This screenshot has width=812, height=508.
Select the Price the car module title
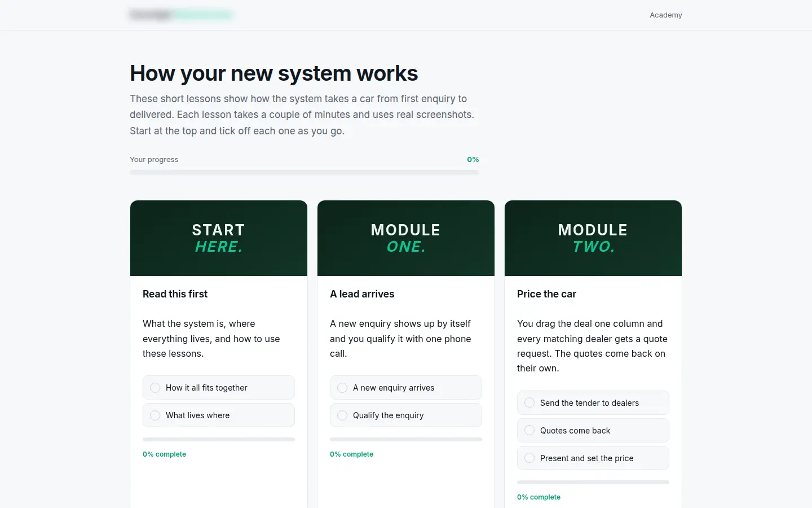pyautogui.click(x=546, y=294)
